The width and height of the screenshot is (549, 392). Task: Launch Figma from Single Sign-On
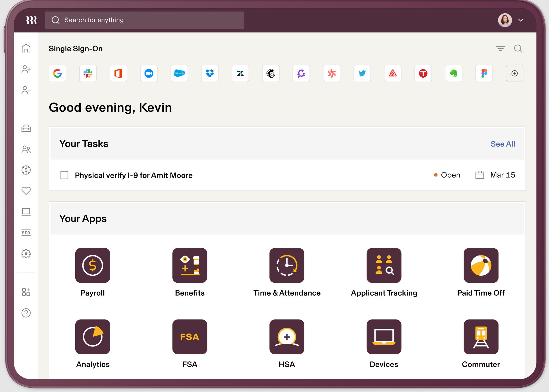[x=484, y=73]
